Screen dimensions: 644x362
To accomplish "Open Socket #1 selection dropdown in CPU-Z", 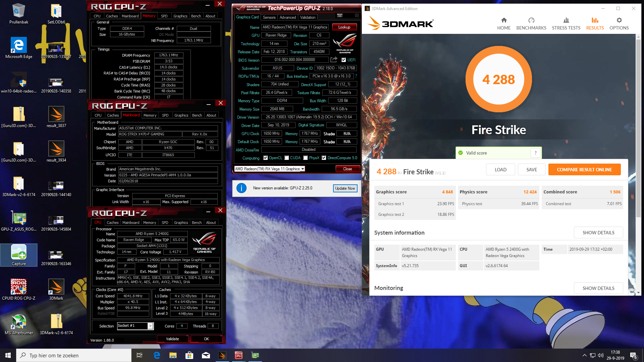I will point(135,326).
